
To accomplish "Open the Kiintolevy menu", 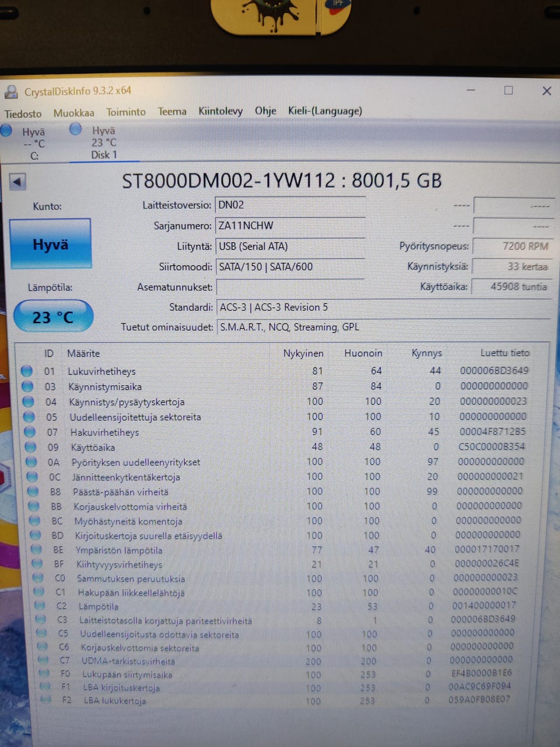I will [x=220, y=111].
